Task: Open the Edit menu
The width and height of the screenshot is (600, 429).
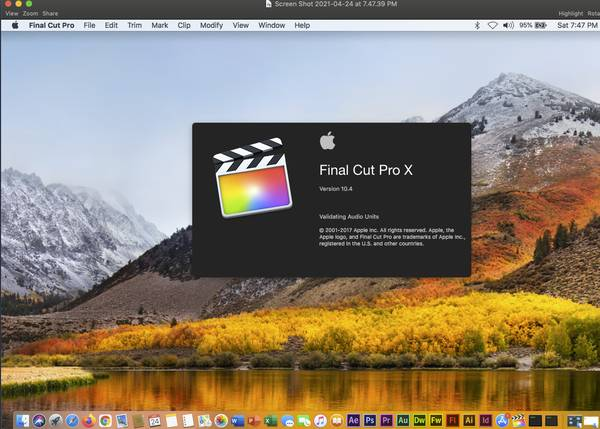Action: tap(111, 25)
